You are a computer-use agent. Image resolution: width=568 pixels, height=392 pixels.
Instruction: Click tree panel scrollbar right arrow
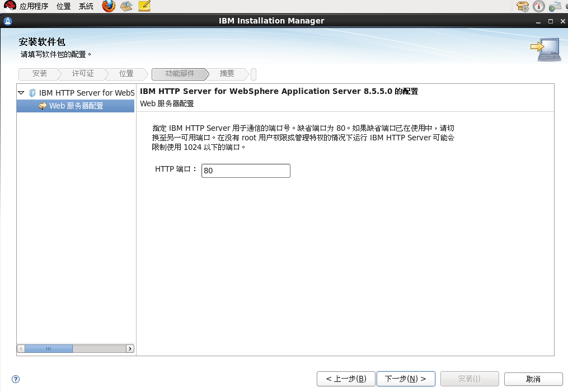tap(130, 348)
